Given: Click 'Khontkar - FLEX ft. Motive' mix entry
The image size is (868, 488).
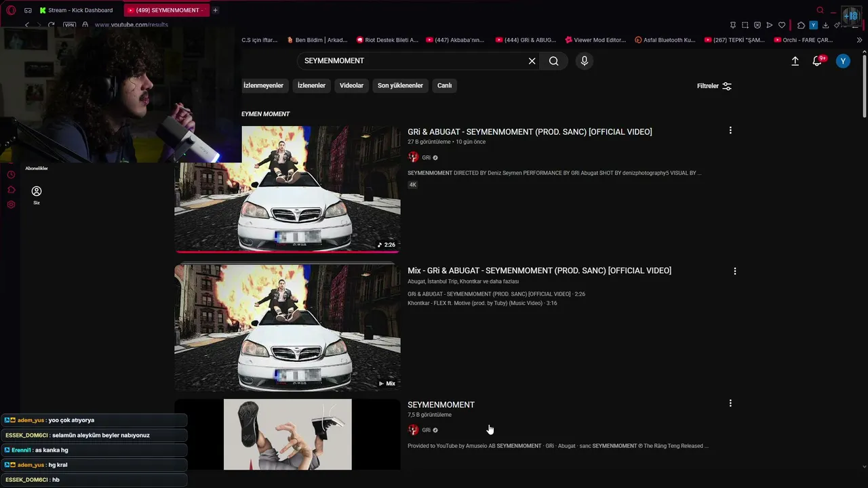Looking at the screenshot, I should (x=482, y=303).
